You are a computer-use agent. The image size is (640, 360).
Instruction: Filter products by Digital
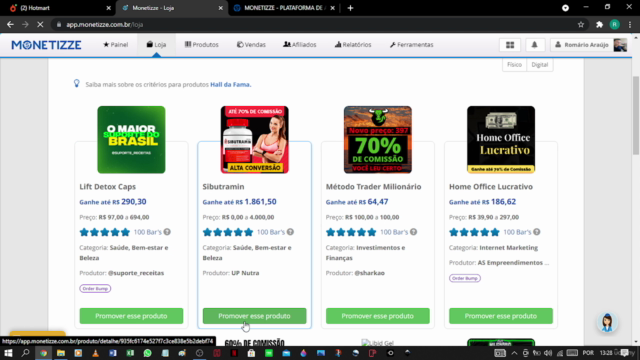pyautogui.click(x=540, y=65)
